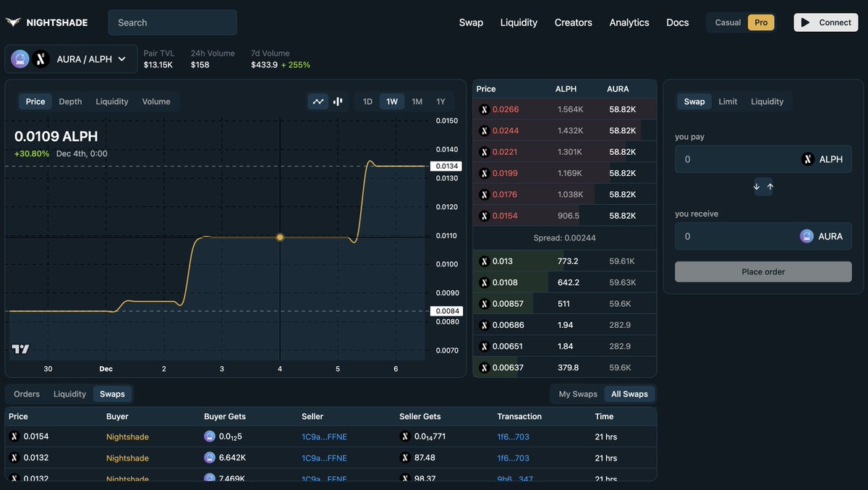
Task: Select the Limit tab in order panel
Action: pyautogui.click(x=728, y=101)
